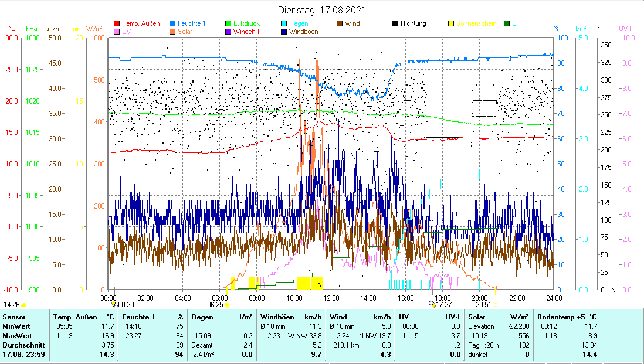The width and height of the screenshot is (644, 364).
Task: Click the Sensor header in the table
Action: click(x=14, y=317)
